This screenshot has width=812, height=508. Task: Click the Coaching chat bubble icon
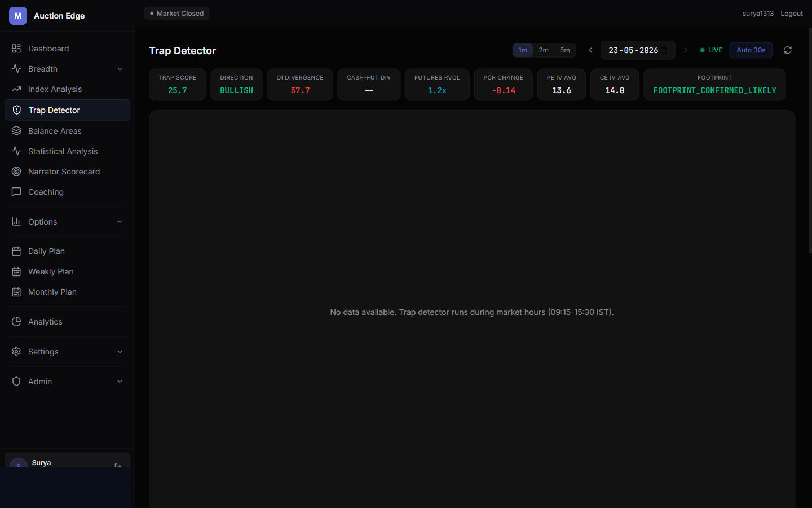click(x=16, y=192)
